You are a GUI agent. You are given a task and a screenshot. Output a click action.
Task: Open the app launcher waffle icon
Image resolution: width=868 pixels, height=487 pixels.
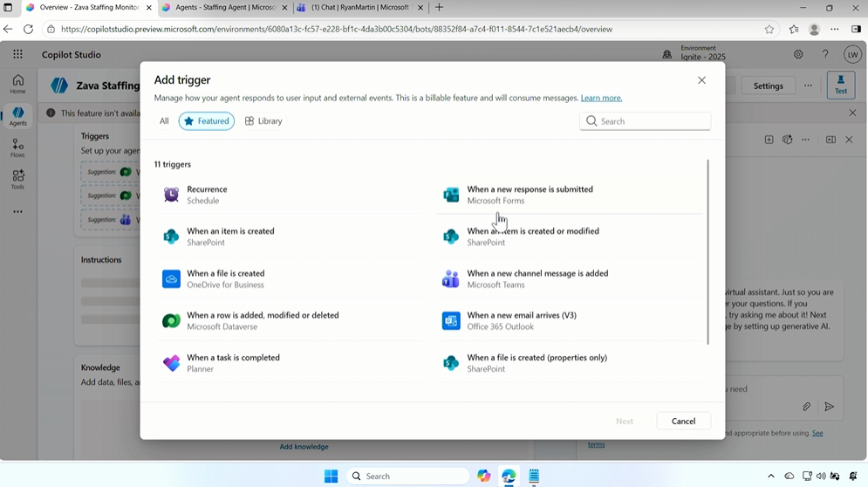click(x=17, y=54)
